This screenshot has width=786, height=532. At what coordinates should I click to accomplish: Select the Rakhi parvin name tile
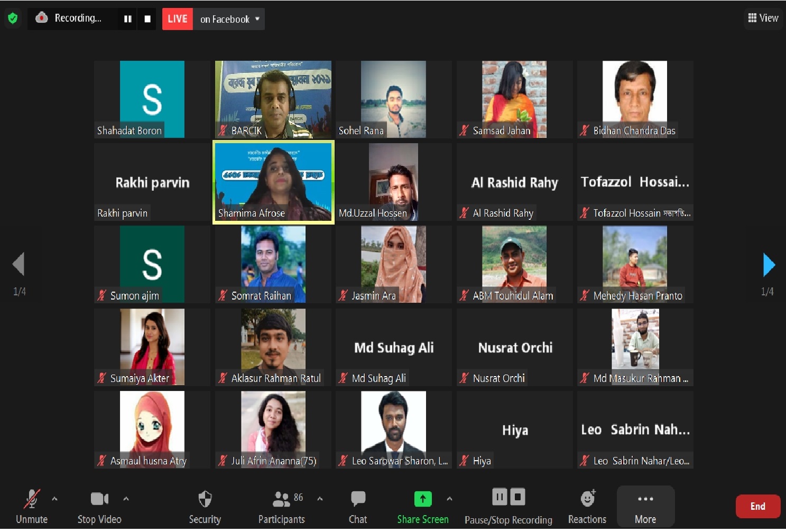pyautogui.click(x=152, y=182)
